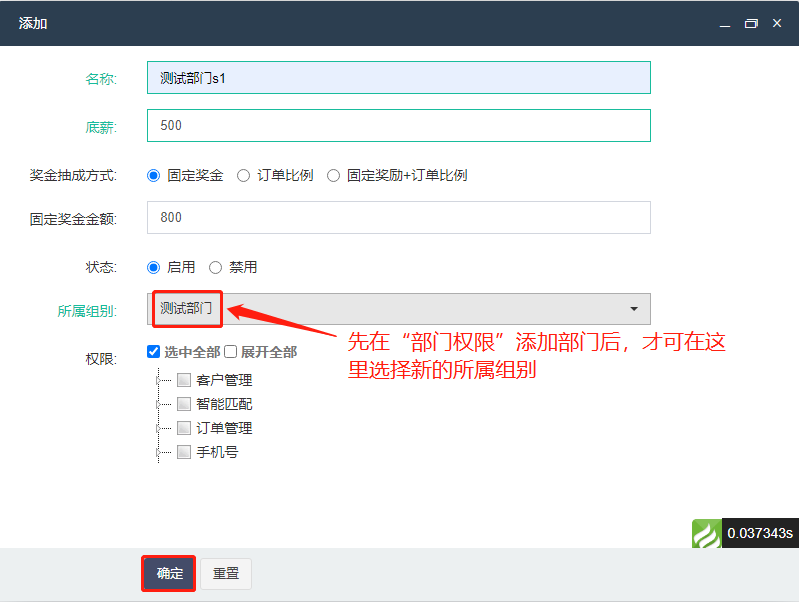Click the 固定奖金金额 input showing 800
Image resolution: width=799 pixels, height=602 pixels.
pos(398,218)
